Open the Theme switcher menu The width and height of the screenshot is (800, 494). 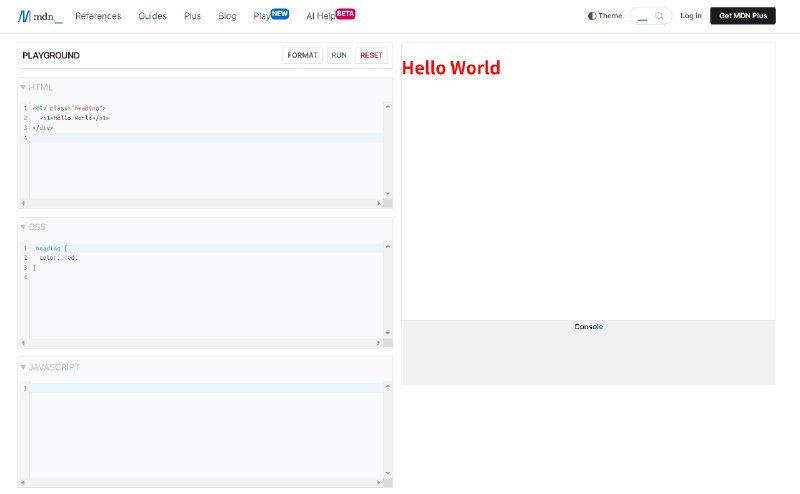pos(605,16)
